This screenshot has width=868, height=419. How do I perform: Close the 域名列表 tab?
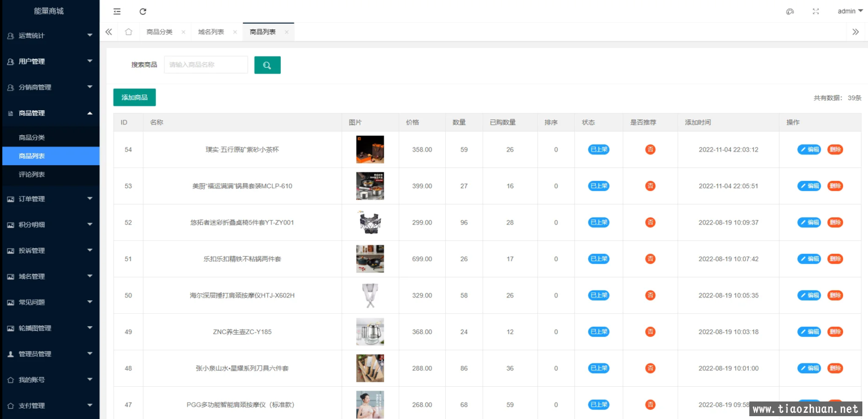pos(235,32)
